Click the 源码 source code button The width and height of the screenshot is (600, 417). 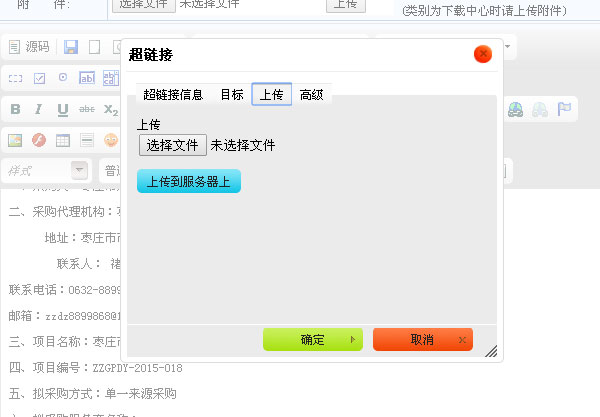pos(29,47)
